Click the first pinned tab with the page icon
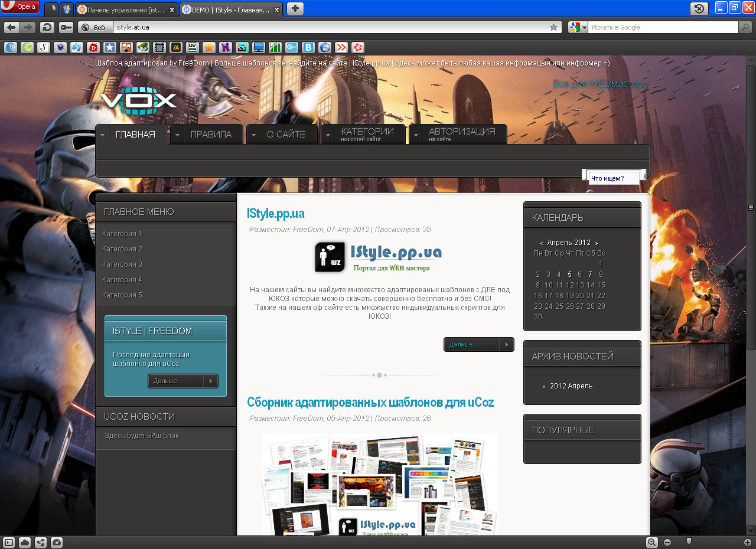Screen dimensions: 756x549 pyautogui.click(x=53, y=9)
